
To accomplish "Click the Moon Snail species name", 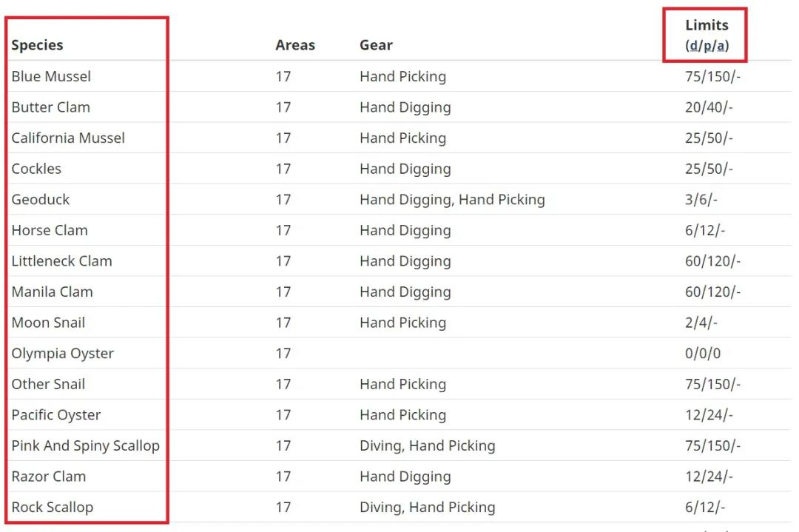I will click(x=48, y=323).
